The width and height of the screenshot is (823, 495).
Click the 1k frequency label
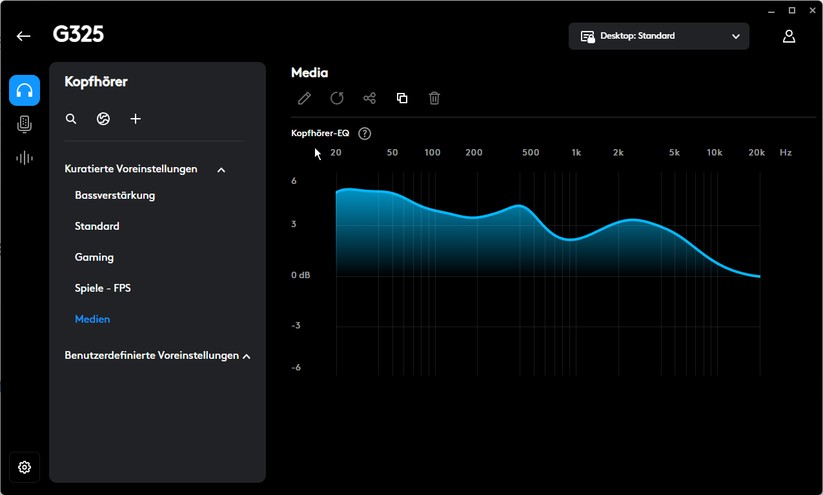click(x=576, y=153)
